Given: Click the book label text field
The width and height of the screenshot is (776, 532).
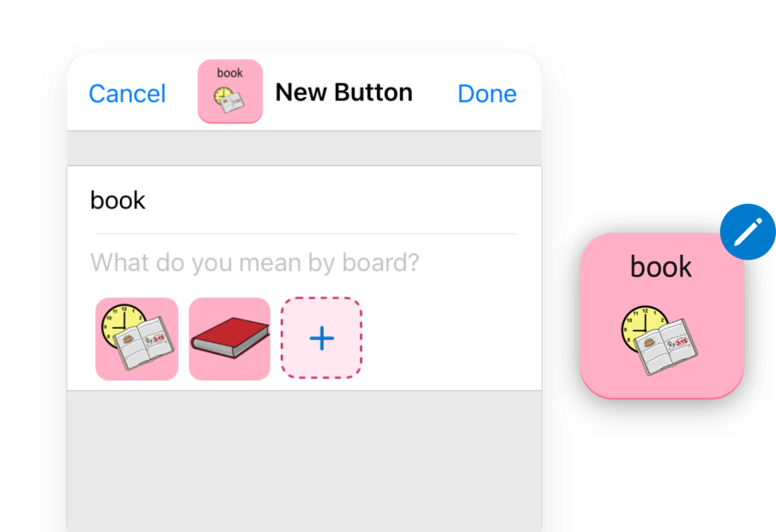Looking at the screenshot, I should pyautogui.click(x=304, y=201).
